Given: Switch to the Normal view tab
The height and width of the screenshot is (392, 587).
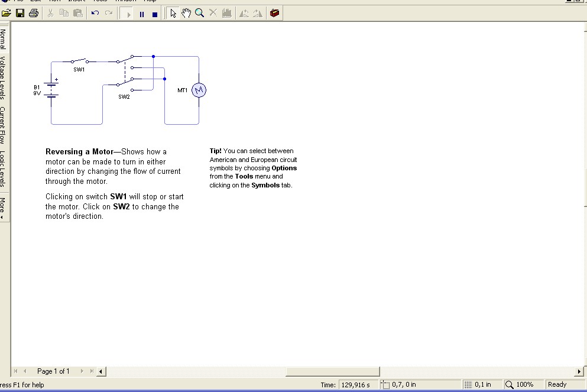Looking at the screenshot, I should pos(3,39).
